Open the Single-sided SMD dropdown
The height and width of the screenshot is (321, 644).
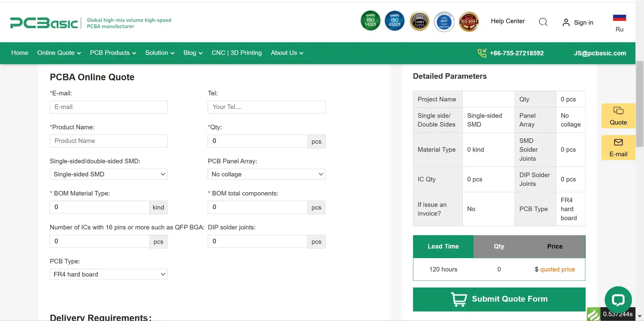pyautogui.click(x=108, y=174)
